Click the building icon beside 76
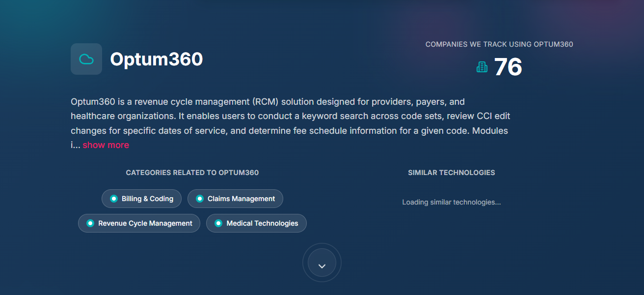Viewport: 644px width, 295px height. [482, 67]
